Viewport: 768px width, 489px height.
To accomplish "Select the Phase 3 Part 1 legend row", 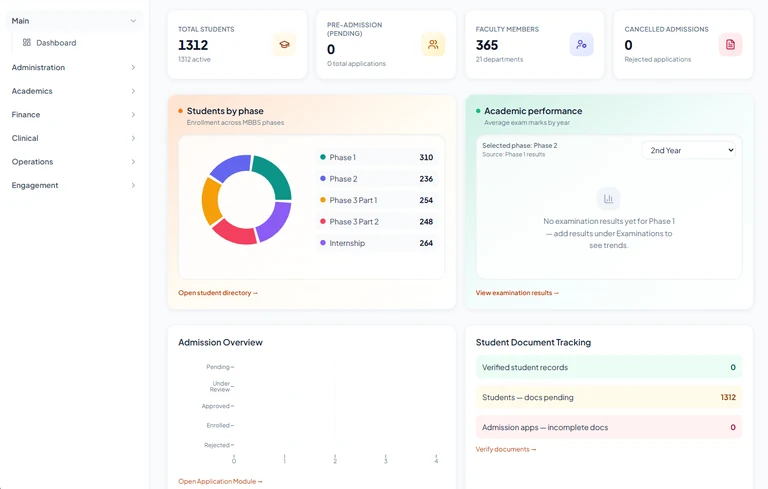I will pyautogui.click(x=376, y=200).
